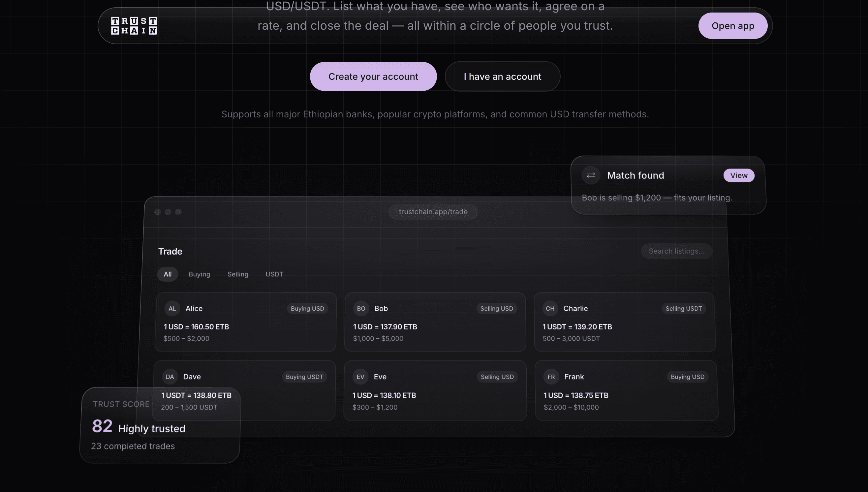Focus the Search listings field

(x=676, y=251)
